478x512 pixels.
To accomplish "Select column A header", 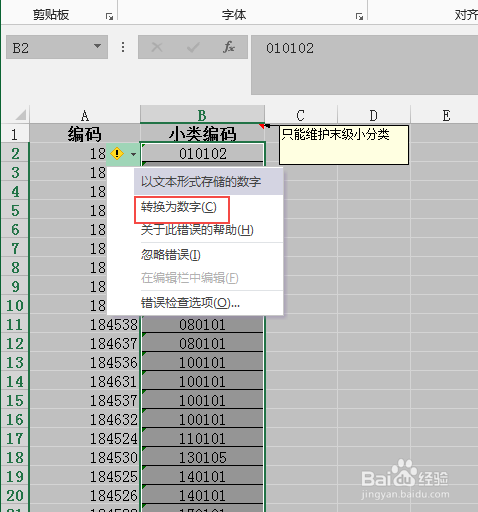I will click(85, 115).
